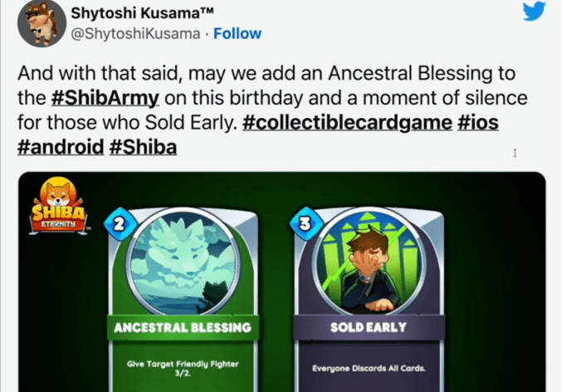The image size is (562, 392).
Task: Open Shytoshi Kusama's profile avatar
Action: 41,22
